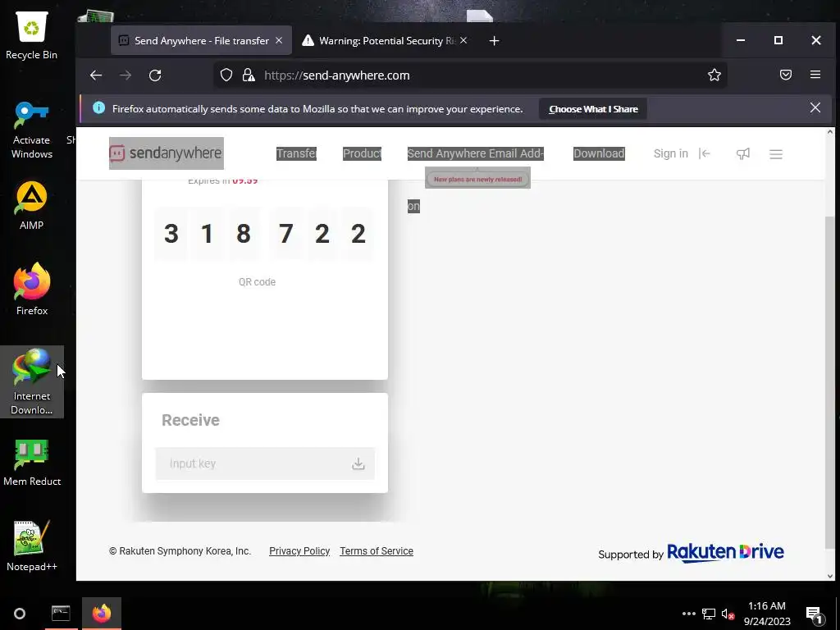The height and width of the screenshot is (630, 840).
Task: Open the Firefox application menu
Action: [x=815, y=75]
